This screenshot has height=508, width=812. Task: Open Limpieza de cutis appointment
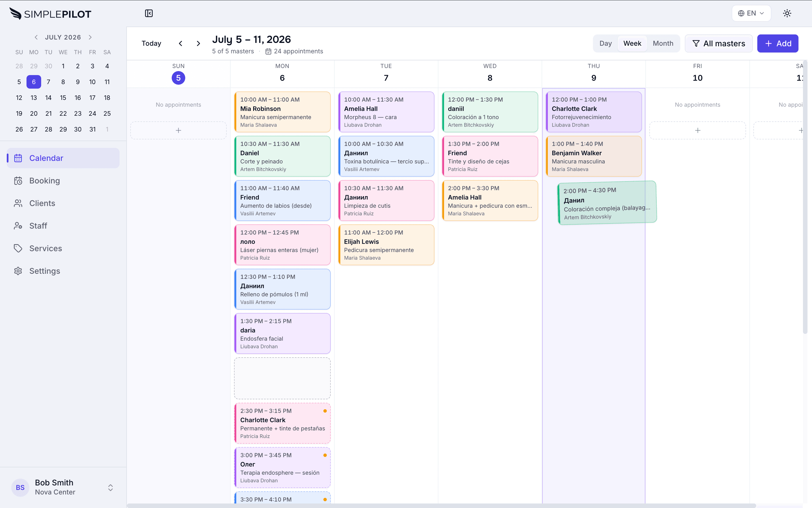386,201
